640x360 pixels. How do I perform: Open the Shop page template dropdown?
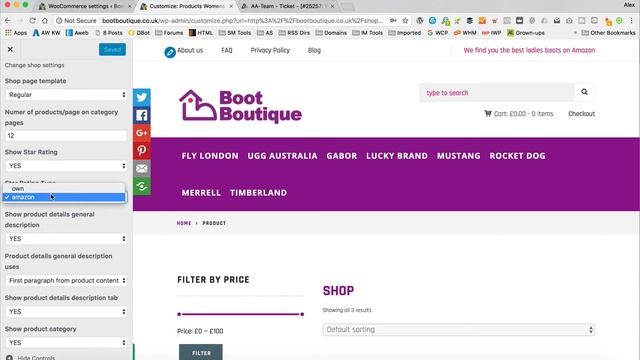tap(66, 95)
